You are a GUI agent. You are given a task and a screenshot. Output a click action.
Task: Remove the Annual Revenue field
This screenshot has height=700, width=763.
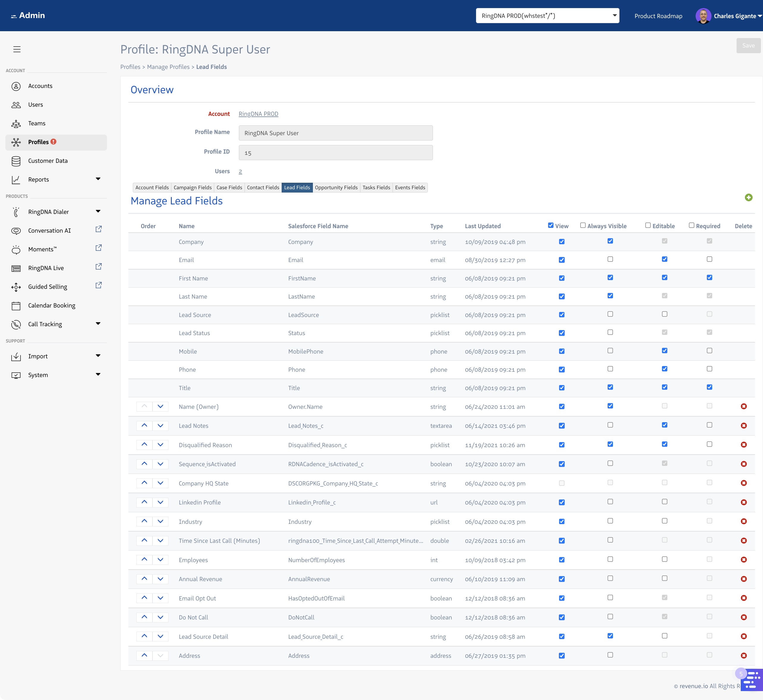tap(743, 579)
